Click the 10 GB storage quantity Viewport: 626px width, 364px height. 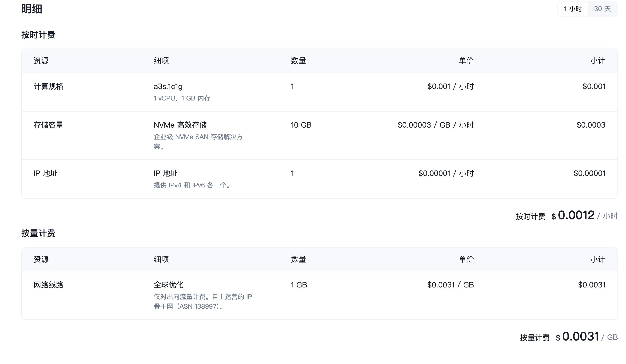click(x=301, y=125)
